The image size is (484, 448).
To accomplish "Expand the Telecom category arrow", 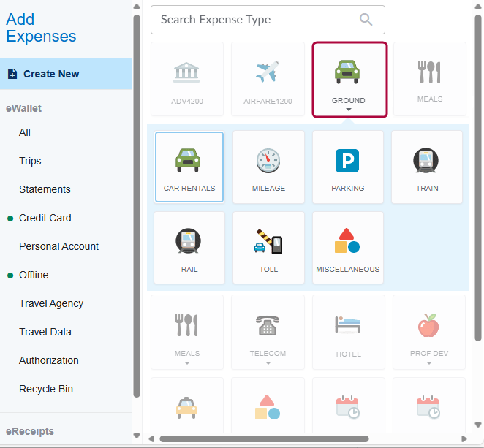I will pyautogui.click(x=268, y=362).
